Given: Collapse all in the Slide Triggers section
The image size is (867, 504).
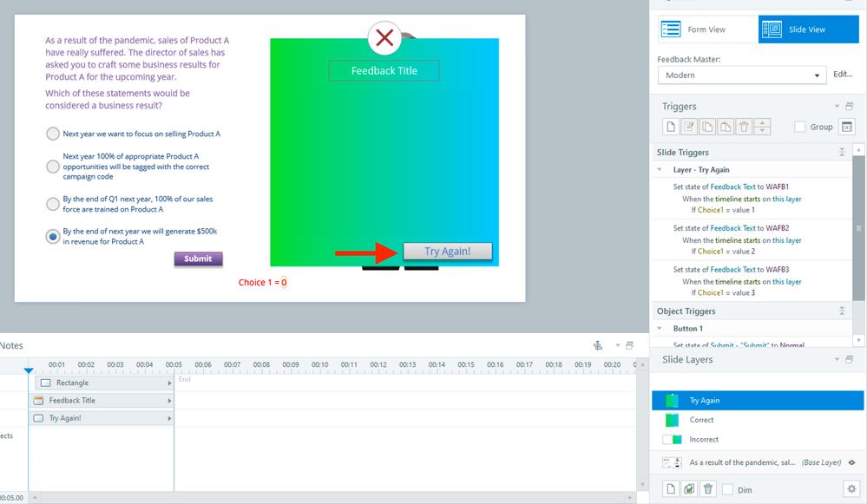Looking at the screenshot, I should click(x=842, y=152).
